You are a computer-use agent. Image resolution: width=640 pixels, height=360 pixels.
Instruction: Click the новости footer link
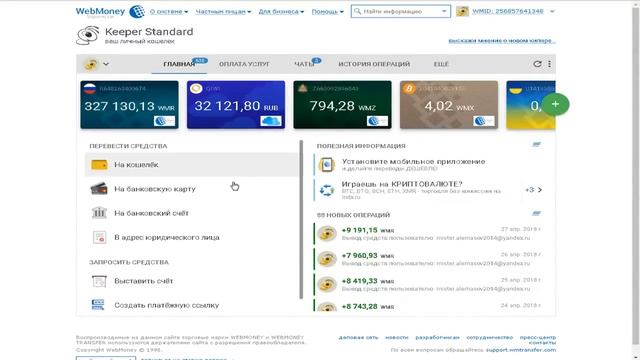[x=397, y=337]
